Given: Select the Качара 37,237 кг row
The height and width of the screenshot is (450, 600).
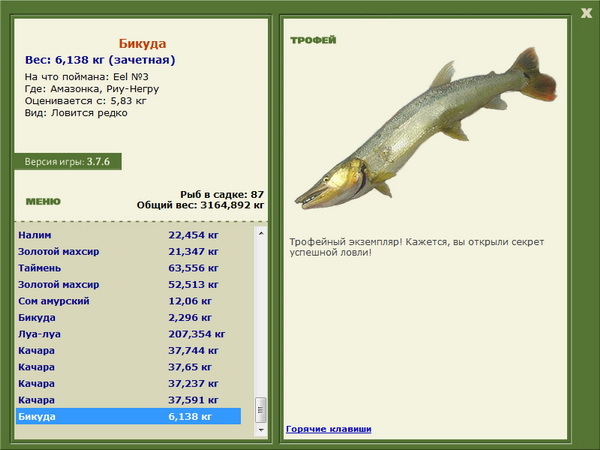Looking at the screenshot, I should (129, 383).
